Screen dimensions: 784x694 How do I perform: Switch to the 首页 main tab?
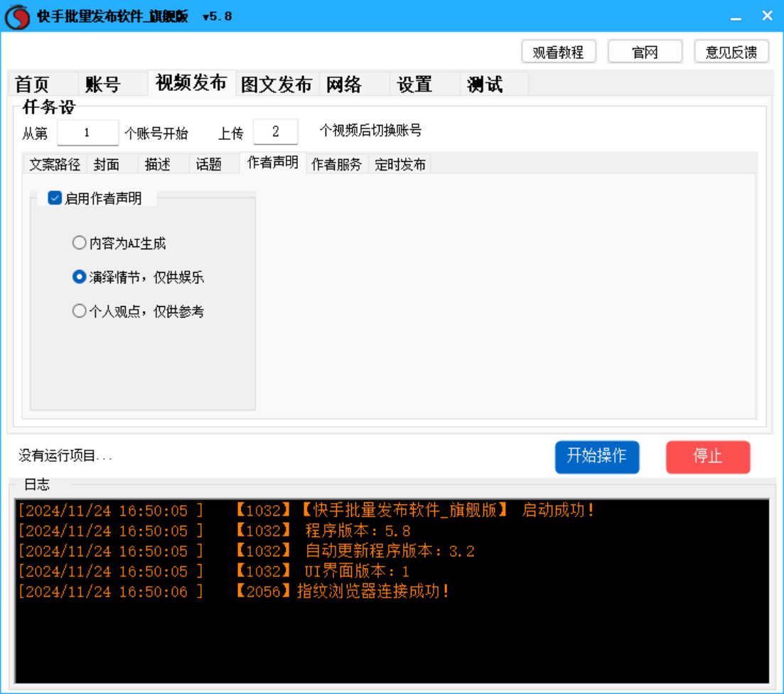(x=43, y=84)
